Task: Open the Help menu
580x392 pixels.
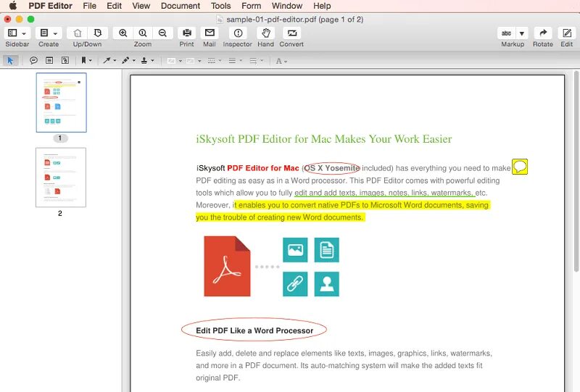Action: 322,6
